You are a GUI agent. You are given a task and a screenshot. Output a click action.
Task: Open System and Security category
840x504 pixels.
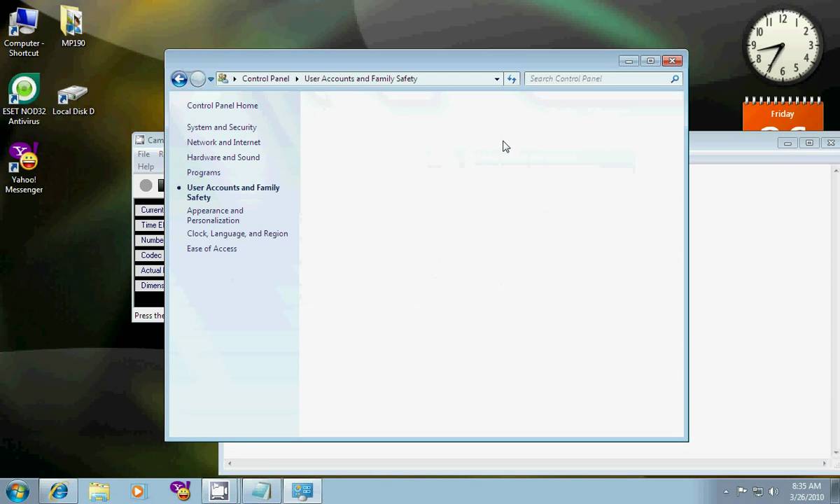click(221, 127)
